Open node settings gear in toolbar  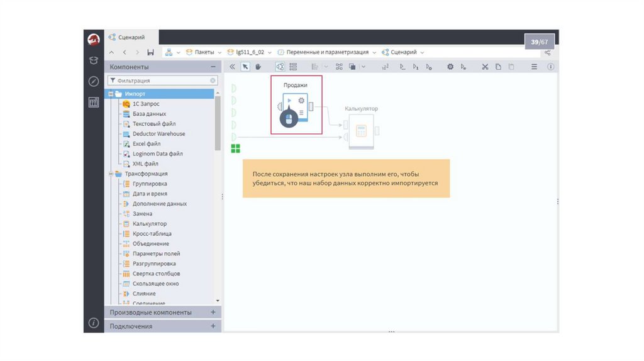(x=450, y=67)
